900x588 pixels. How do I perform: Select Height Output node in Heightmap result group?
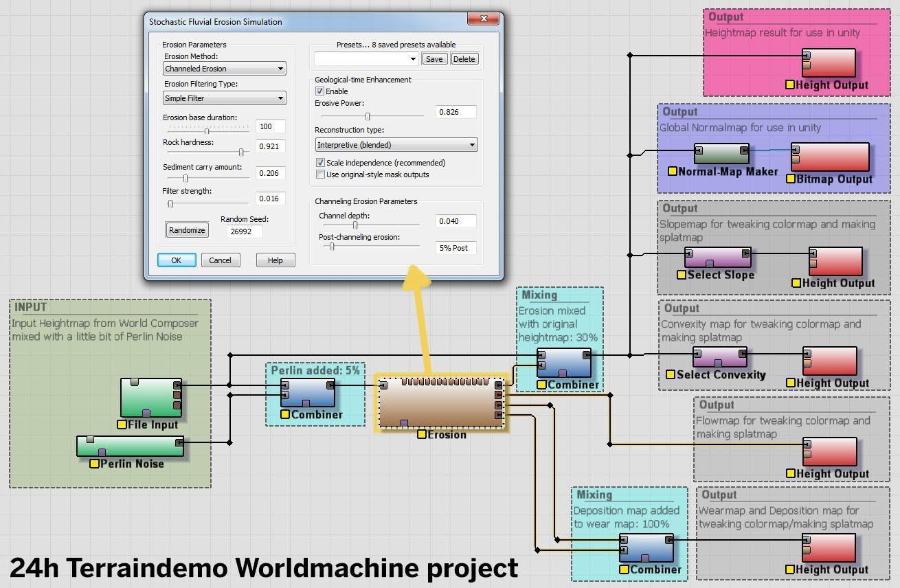pos(829,63)
